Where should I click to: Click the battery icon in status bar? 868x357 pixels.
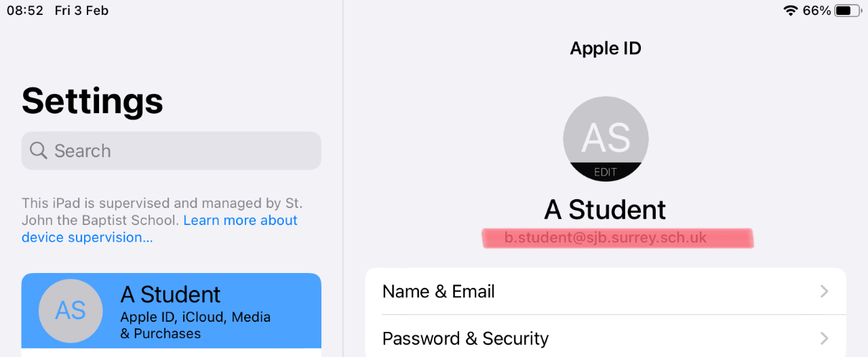click(x=848, y=11)
